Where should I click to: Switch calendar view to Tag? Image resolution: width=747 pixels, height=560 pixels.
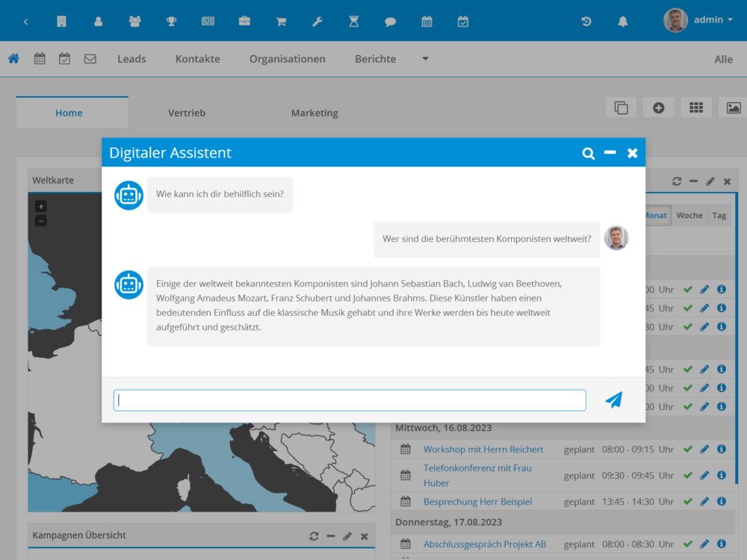(x=719, y=215)
